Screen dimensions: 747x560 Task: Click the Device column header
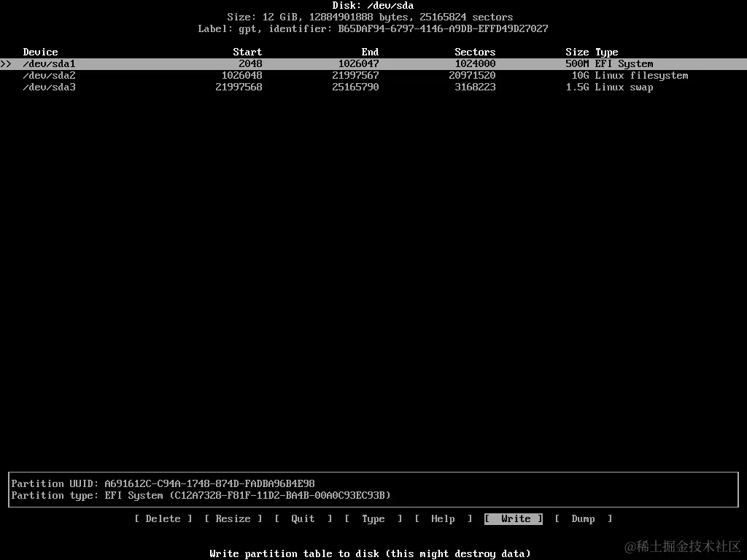pyautogui.click(x=40, y=52)
